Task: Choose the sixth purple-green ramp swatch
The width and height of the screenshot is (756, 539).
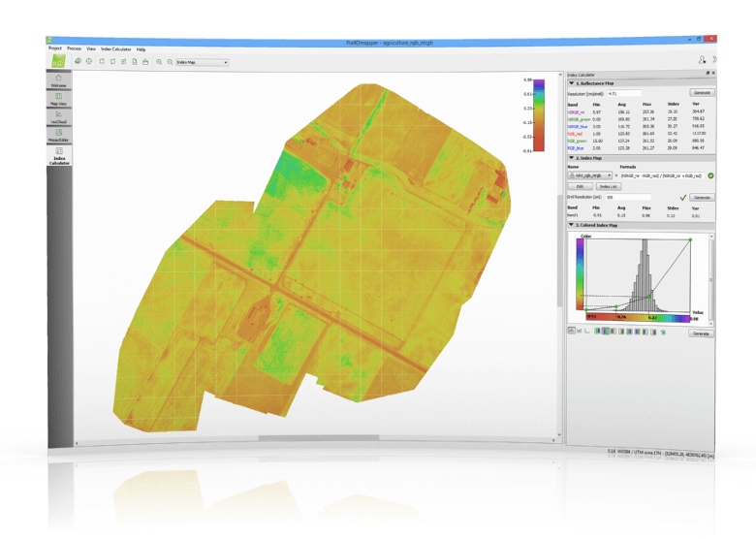Action: pos(638,332)
